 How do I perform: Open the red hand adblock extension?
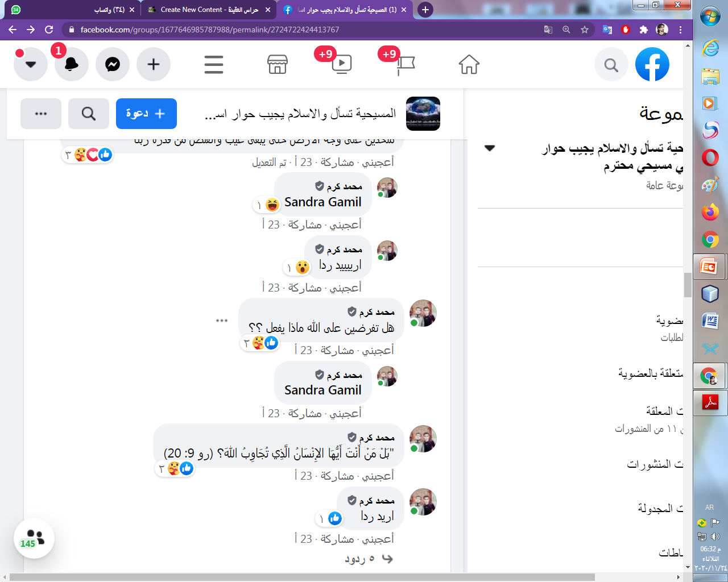626,30
